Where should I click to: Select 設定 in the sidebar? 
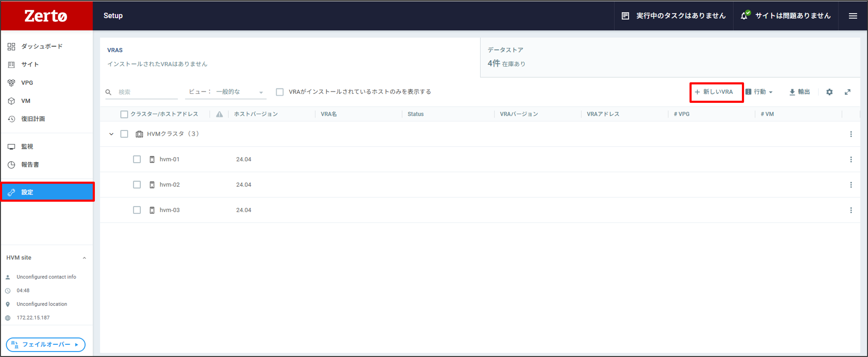(47, 192)
